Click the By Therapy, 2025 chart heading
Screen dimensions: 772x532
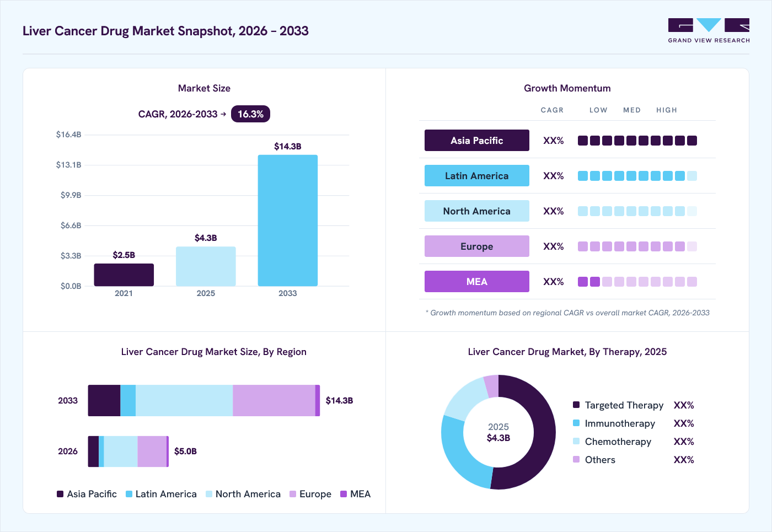567,352
